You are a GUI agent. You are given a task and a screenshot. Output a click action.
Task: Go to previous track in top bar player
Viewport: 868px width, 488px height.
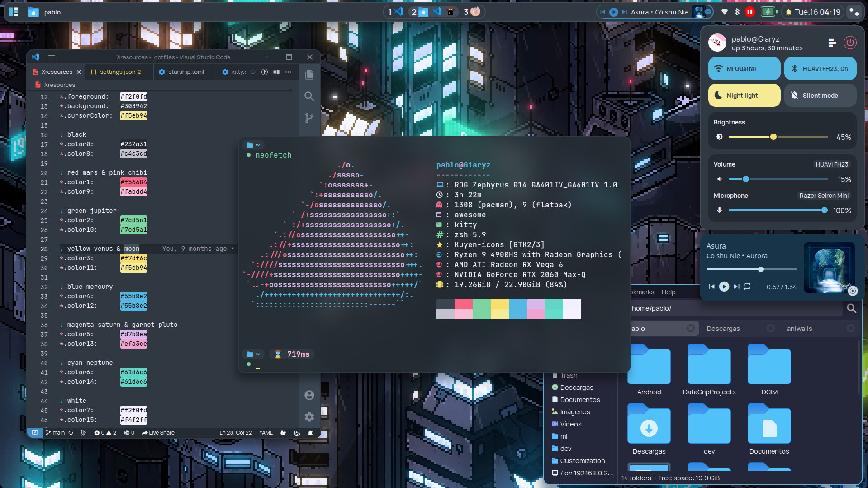click(602, 12)
